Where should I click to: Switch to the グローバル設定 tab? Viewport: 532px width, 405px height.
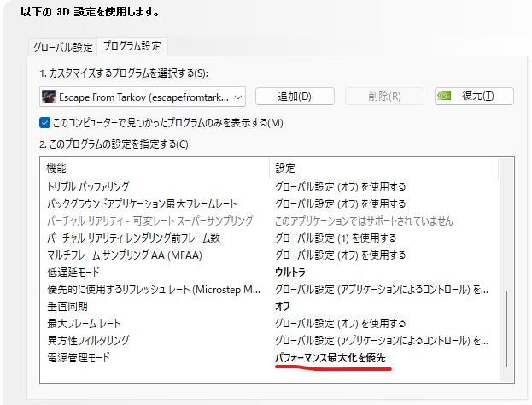click(62, 47)
